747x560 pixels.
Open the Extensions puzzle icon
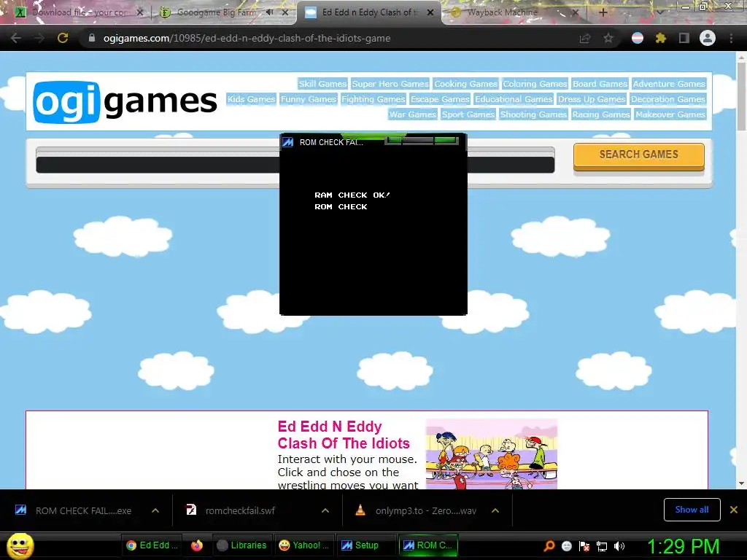tap(660, 38)
